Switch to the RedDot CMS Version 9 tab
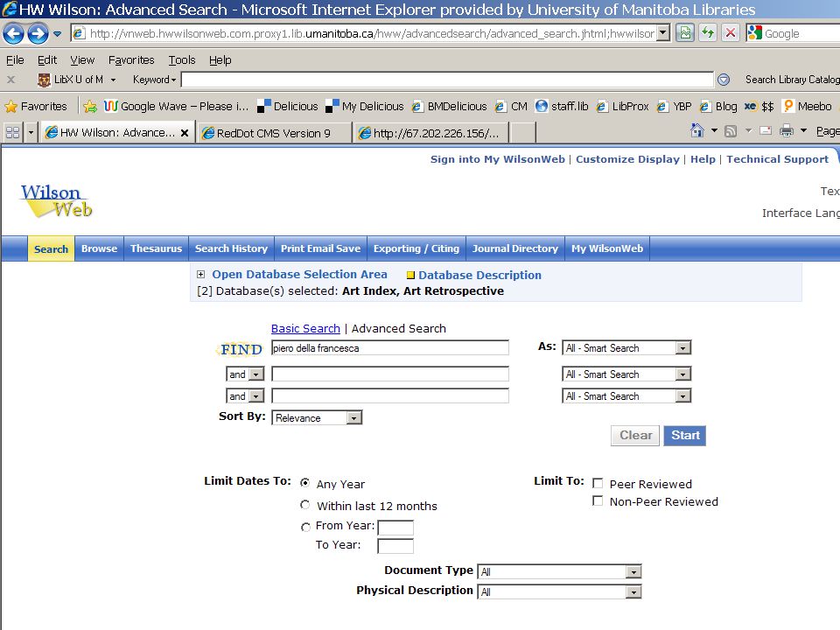This screenshot has height=630, width=840. coord(273,133)
